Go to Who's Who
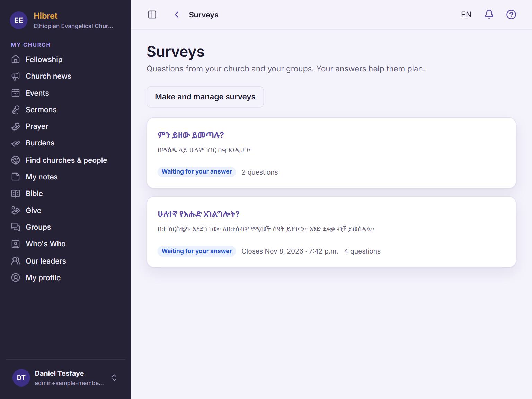Image resolution: width=532 pixels, height=399 pixels. [x=65, y=244]
